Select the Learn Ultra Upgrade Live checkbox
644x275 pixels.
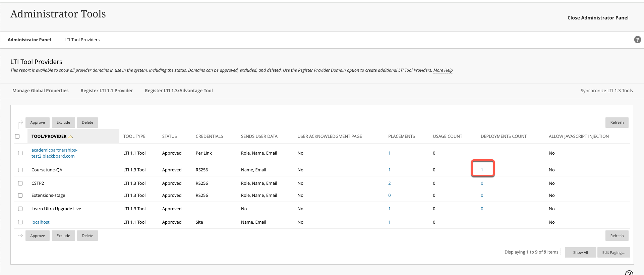tap(20, 209)
